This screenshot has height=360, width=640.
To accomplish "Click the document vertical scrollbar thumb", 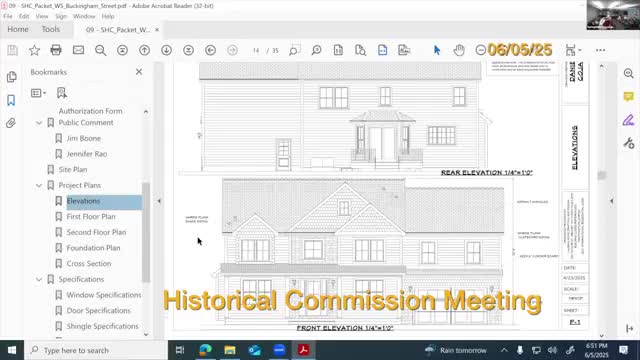I will (x=602, y=176).
